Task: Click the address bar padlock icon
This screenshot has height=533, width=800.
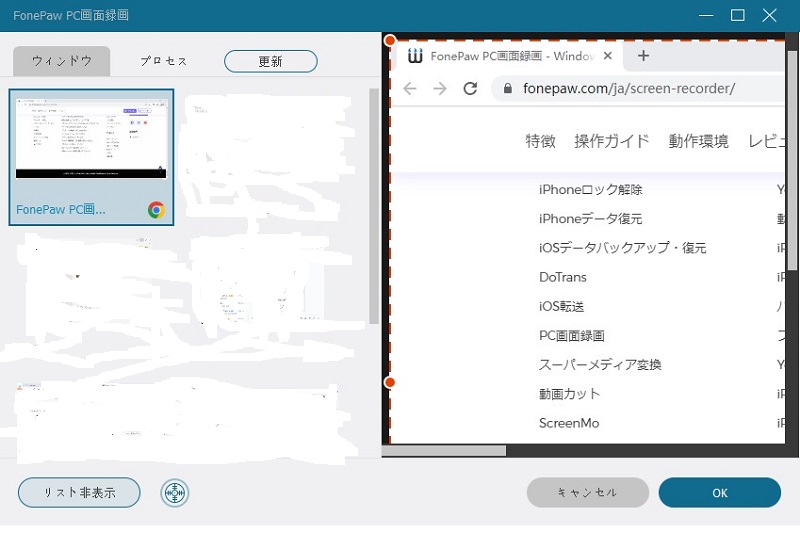Action: [508, 88]
